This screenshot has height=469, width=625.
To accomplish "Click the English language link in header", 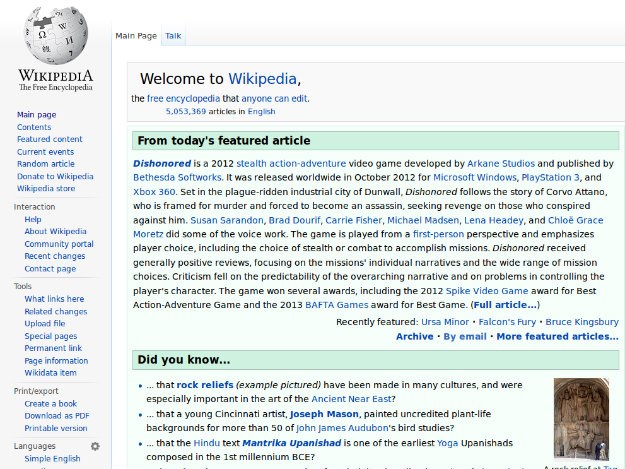I will coord(261,112).
